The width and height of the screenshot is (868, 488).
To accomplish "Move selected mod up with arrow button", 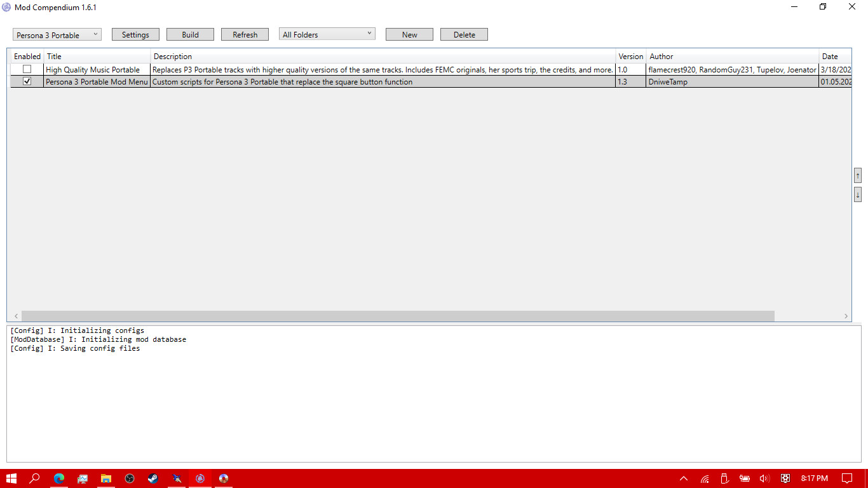I will pos(858,175).
